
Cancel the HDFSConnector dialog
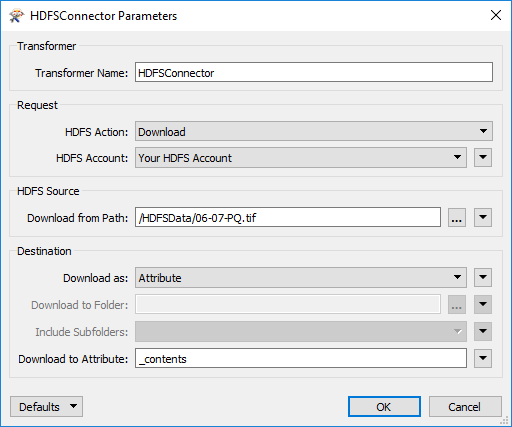465,407
